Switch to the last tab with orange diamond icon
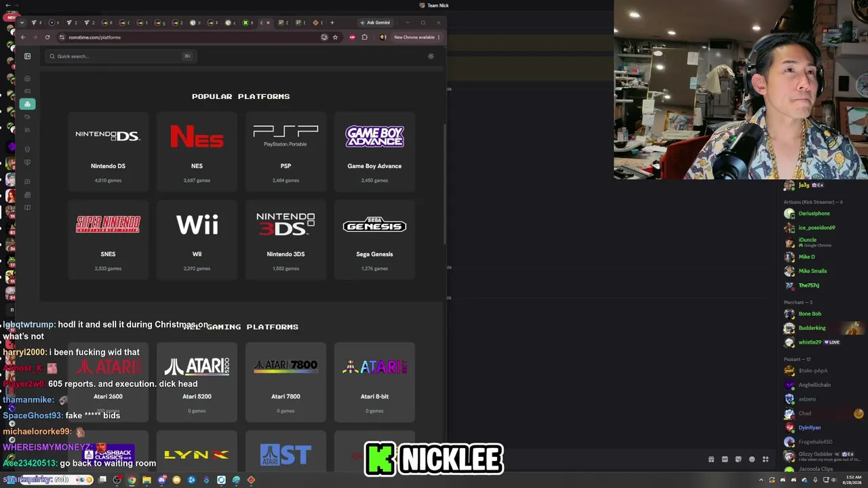Screen dimensions: 868x488 click(x=318, y=22)
